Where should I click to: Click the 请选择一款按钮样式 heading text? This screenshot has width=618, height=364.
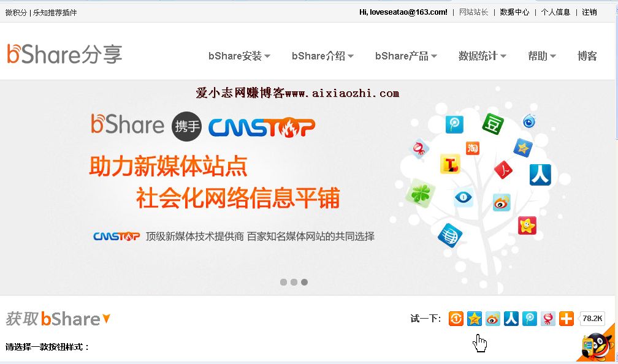click(48, 347)
